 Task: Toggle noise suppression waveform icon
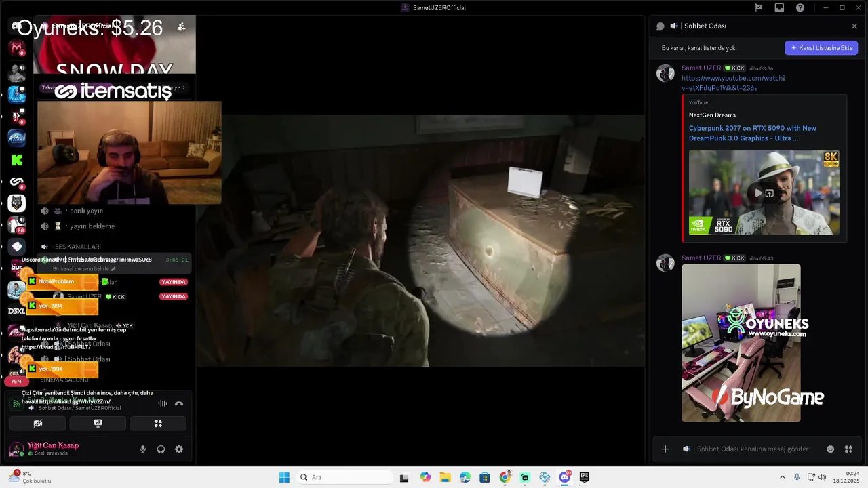point(163,403)
